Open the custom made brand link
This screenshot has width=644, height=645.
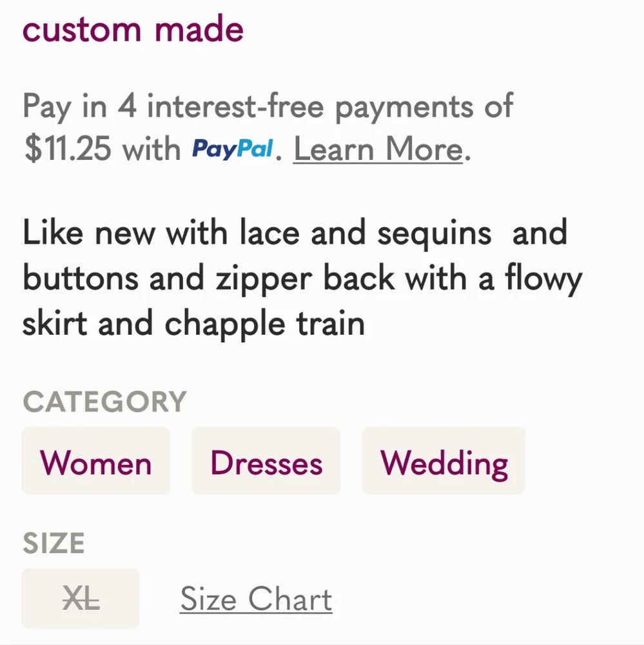pyautogui.click(x=133, y=29)
